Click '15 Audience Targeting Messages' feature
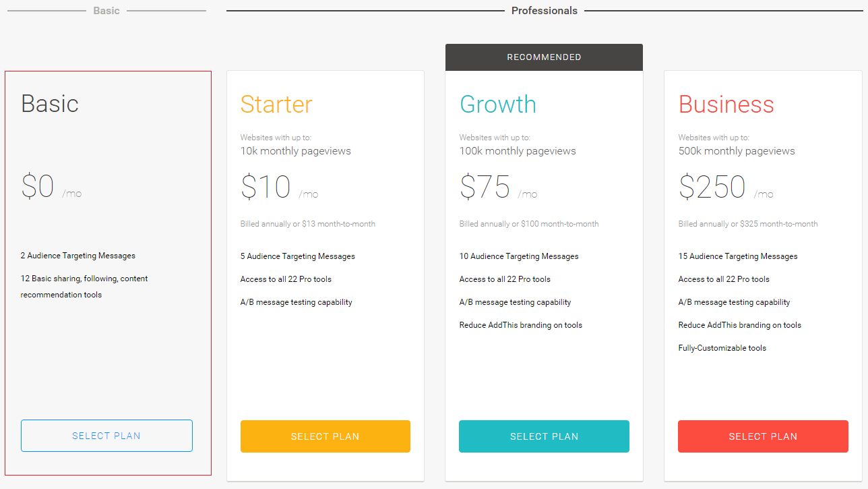Viewport: 868px width, 489px height. pyautogui.click(x=738, y=256)
